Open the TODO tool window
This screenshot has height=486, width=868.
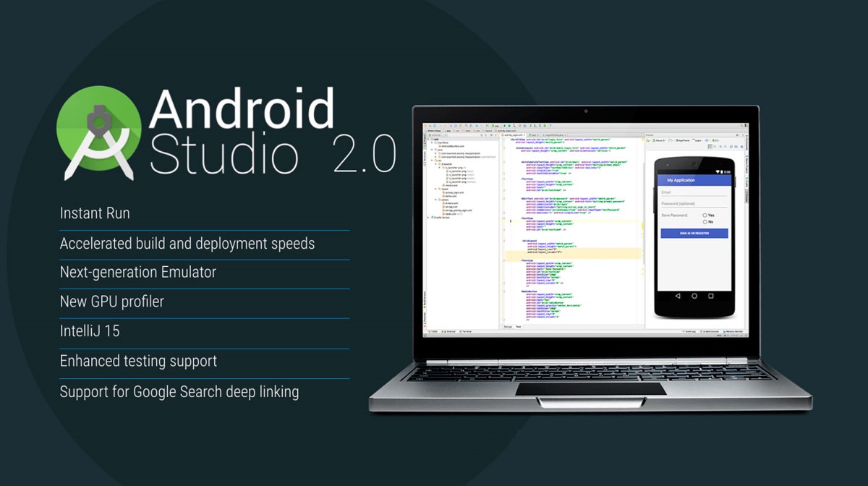(434, 332)
